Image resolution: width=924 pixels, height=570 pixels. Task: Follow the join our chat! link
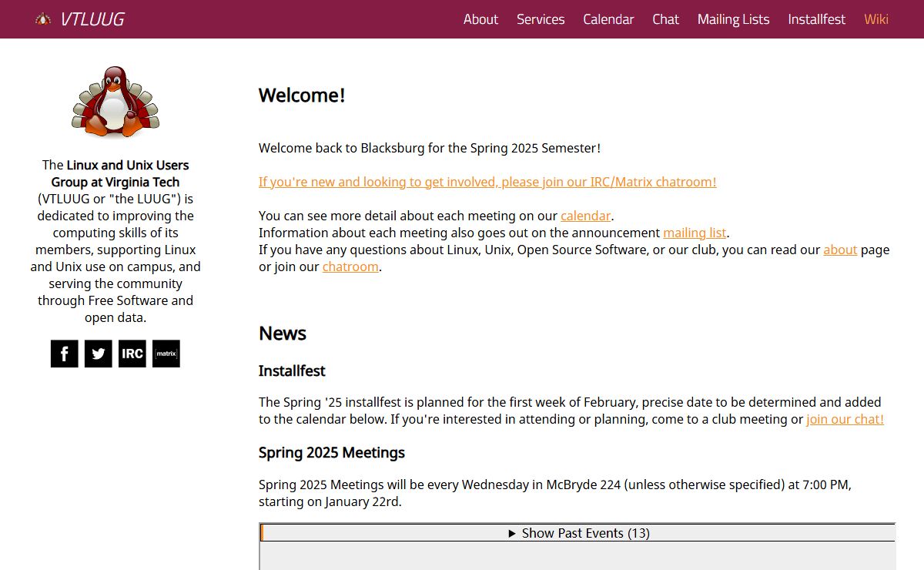point(845,419)
